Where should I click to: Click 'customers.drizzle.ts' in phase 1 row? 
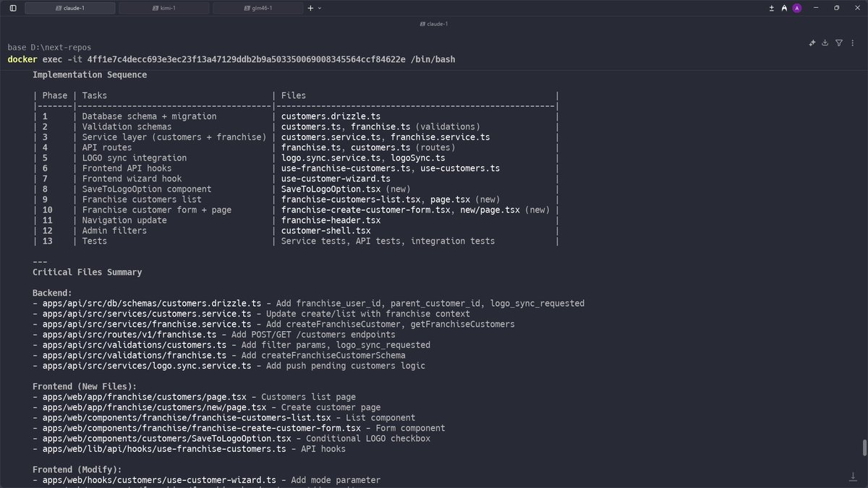pos(331,116)
